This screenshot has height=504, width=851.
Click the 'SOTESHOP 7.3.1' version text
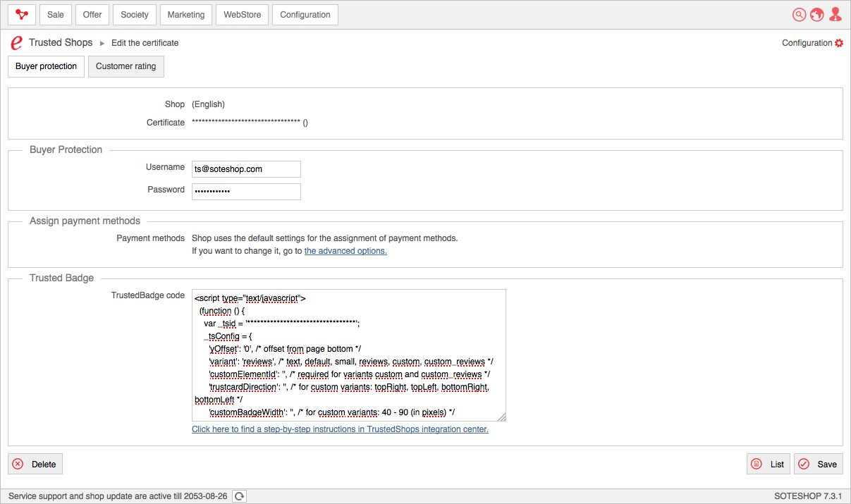[x=808, y=496]
